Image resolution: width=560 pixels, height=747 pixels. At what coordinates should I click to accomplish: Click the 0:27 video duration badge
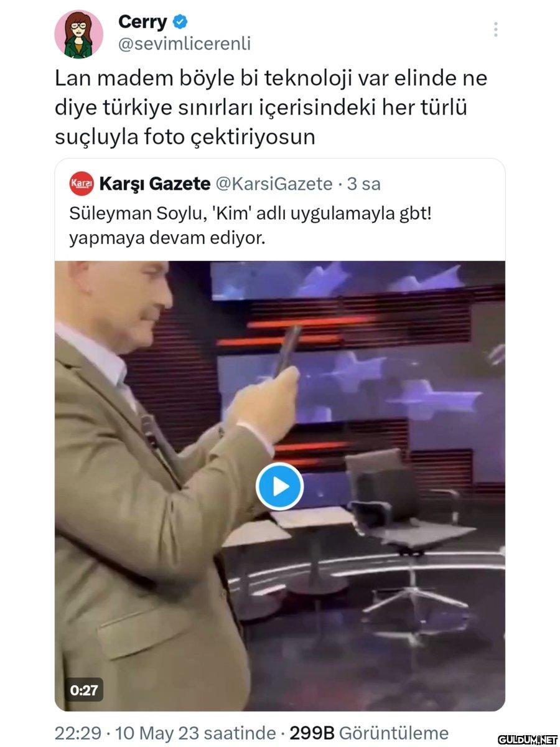(84, 690)
